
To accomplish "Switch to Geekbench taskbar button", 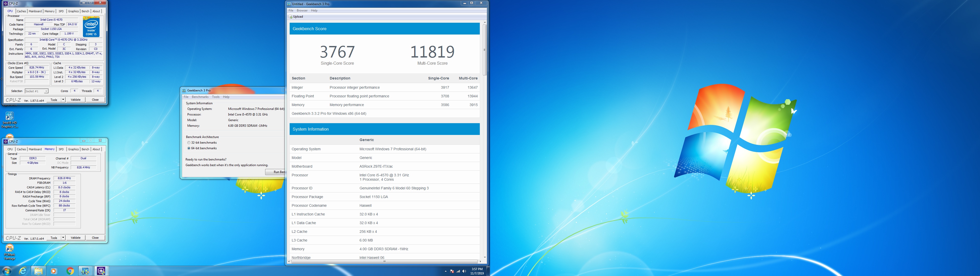I will (x=85, y=271).
